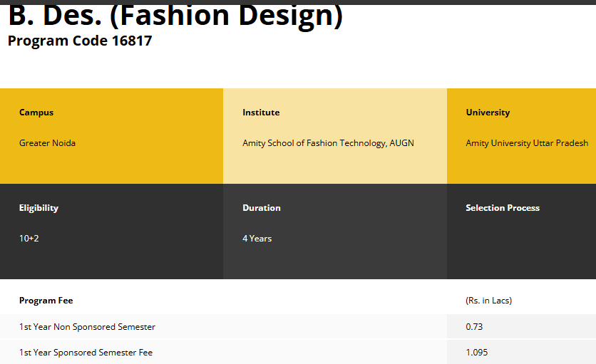Click the Campus label
The height and width of the screenshot is (364, 596).
coord(36,113)
